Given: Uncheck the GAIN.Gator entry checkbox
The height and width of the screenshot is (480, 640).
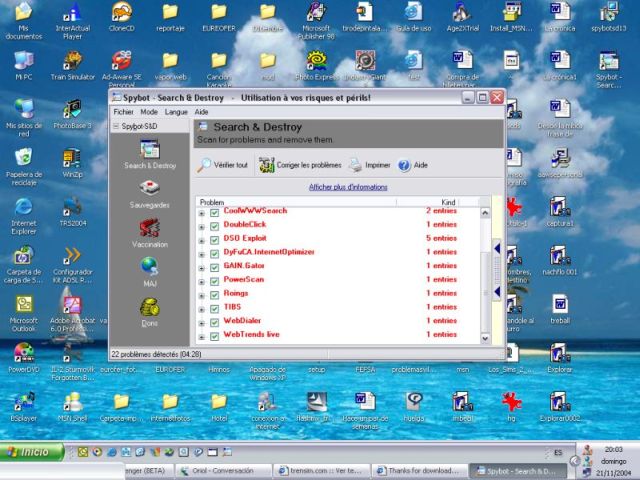Looking at the screenshot, I should point(214,266).
